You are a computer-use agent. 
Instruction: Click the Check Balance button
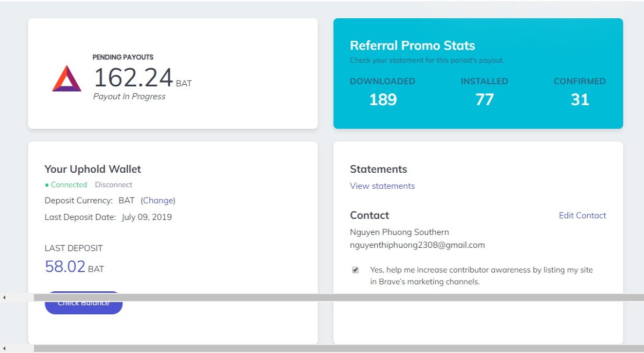[x=84, y=303]
